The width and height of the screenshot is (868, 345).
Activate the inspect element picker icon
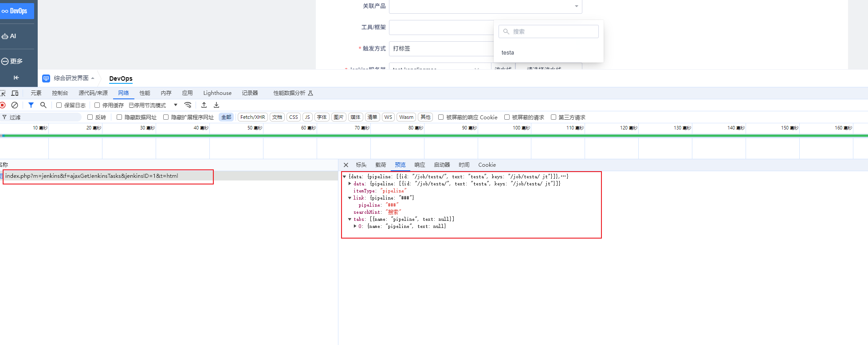coord(3,93)
